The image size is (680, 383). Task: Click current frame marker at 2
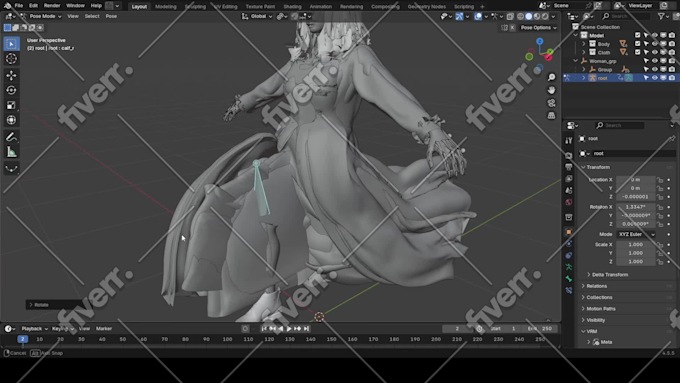tap(23, 339)
